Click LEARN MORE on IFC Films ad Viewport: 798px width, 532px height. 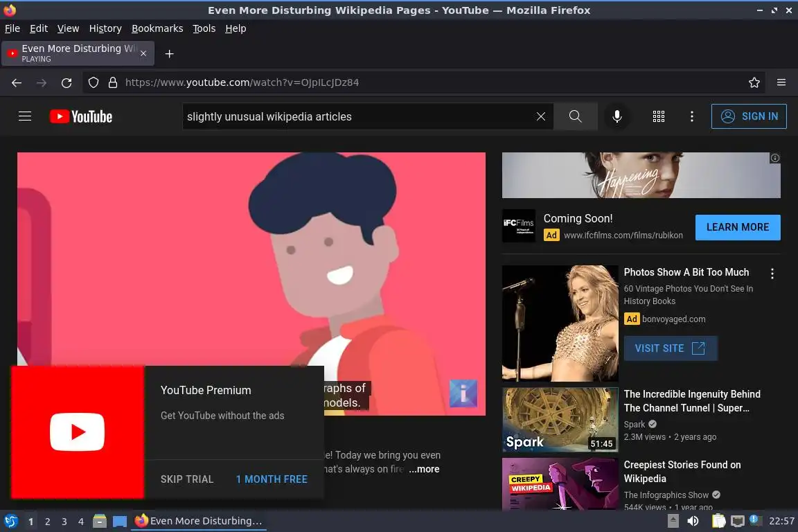[738, 227]
